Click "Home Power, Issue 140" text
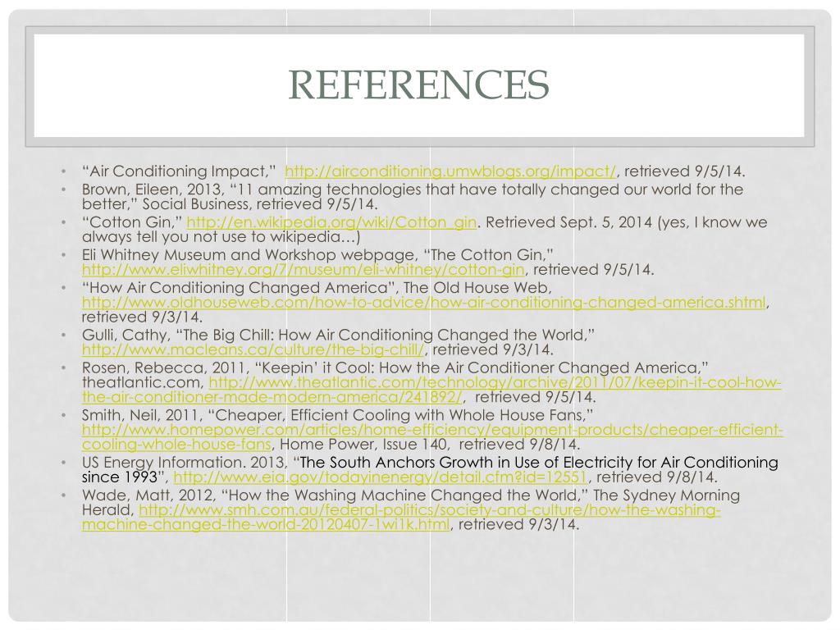This screenshot has width=840, height=630. (x=363, y=445)
